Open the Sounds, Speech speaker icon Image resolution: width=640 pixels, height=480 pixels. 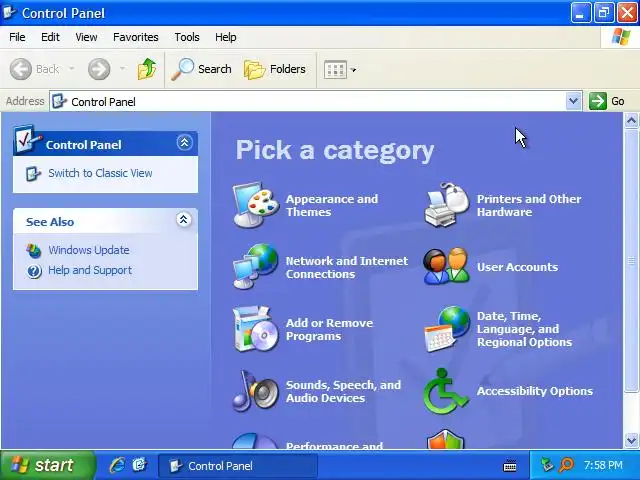[x=256, y=391]
